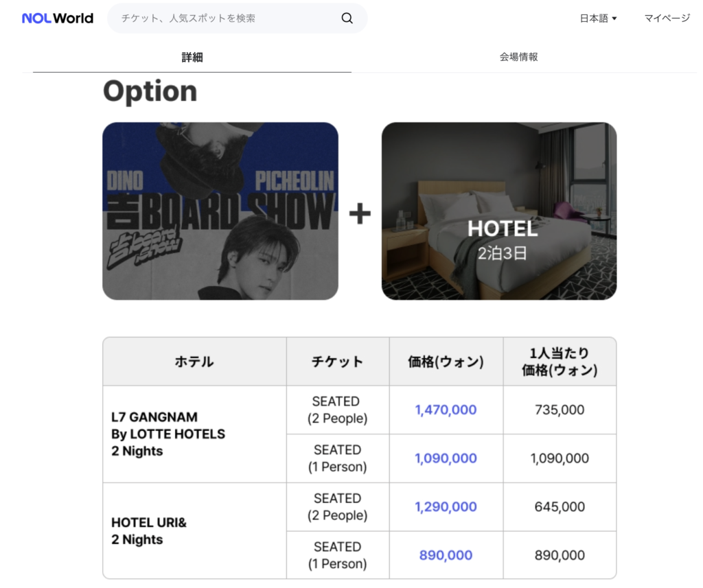Click the 1,090,000 blue price

(x=446, y=458)
